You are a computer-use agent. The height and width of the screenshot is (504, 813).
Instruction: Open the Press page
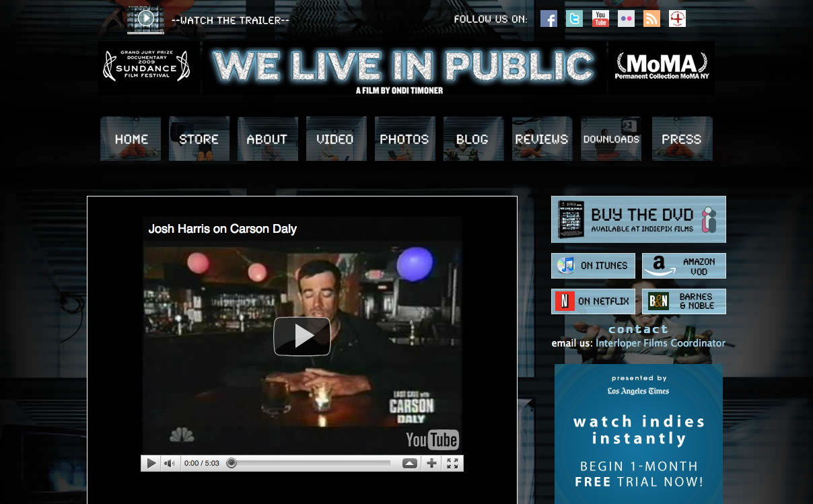tap(682, 139)
